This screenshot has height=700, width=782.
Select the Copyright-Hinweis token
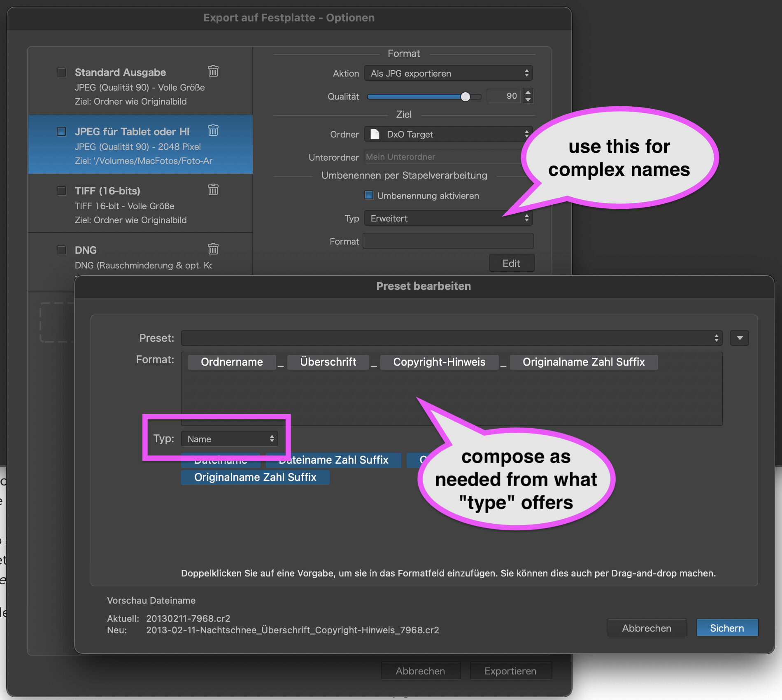point(439,362)
